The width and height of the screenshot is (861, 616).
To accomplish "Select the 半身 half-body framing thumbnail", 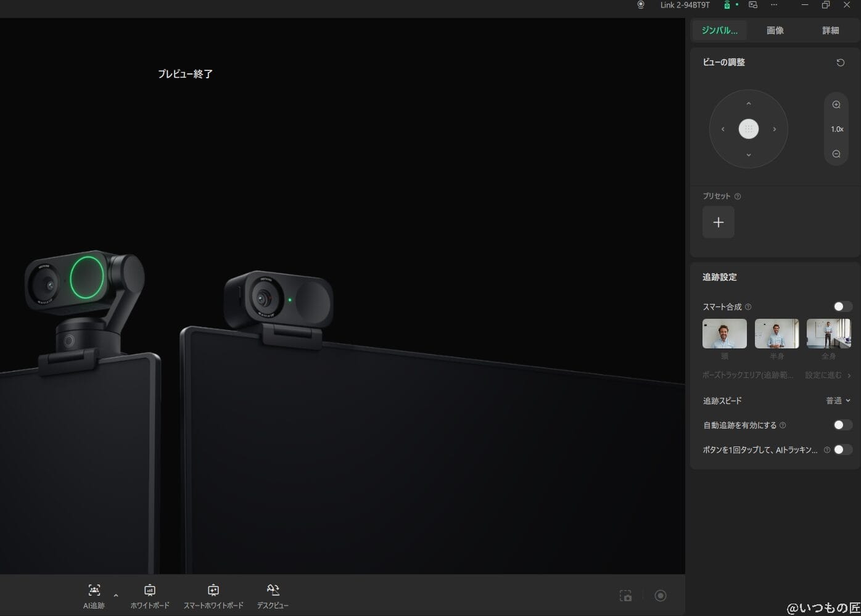I will click(777, 334).
